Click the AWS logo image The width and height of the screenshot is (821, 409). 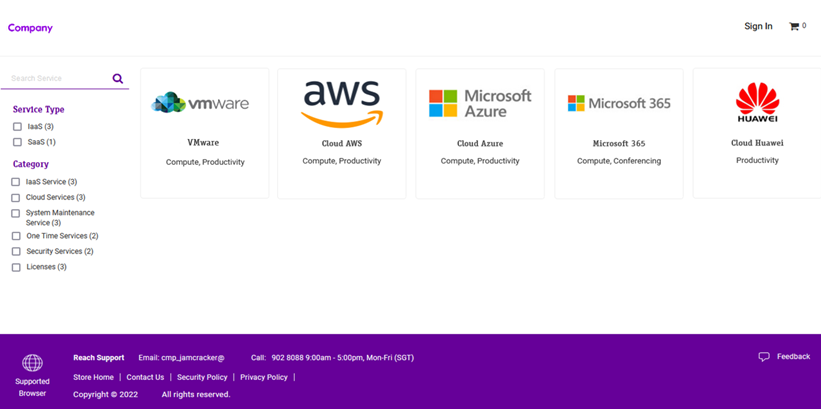pyautogui.click(x=342, y=104)
